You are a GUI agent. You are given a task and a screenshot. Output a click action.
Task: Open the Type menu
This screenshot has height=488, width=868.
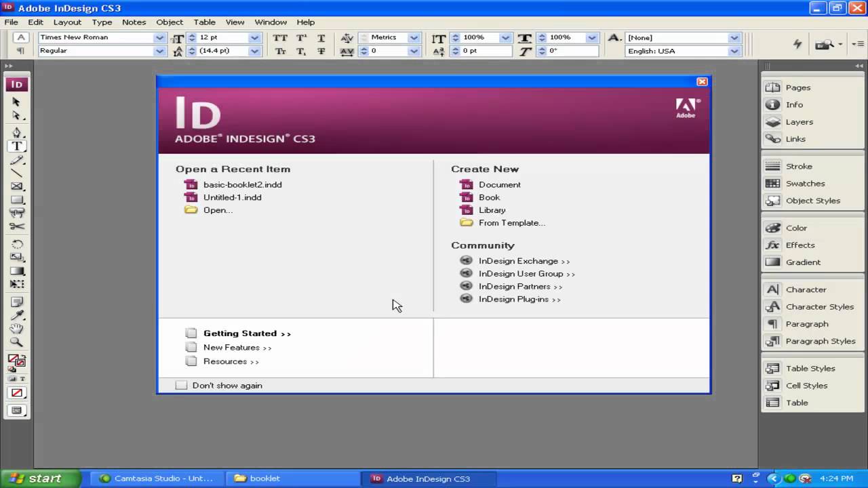[102, 22]
